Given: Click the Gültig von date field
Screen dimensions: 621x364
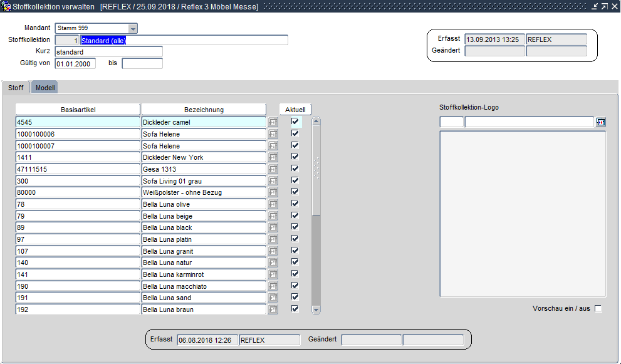Looking at the screenshot, I should [75, 63].
